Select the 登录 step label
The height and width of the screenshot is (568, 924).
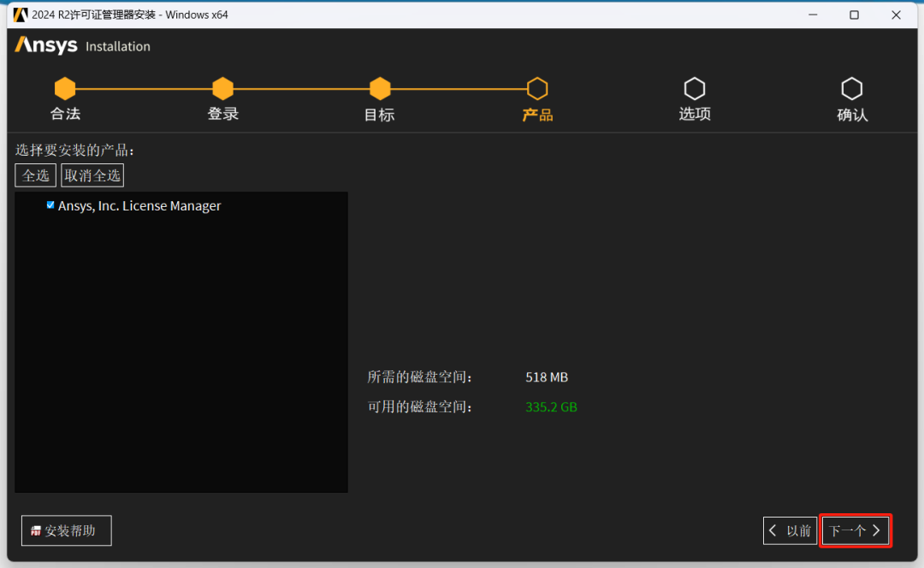pos(222,115)
